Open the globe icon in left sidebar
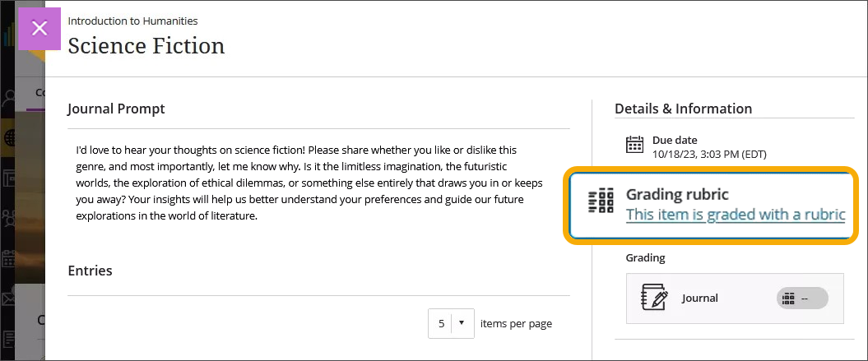868x361 pixels. [x=10, y=137]
